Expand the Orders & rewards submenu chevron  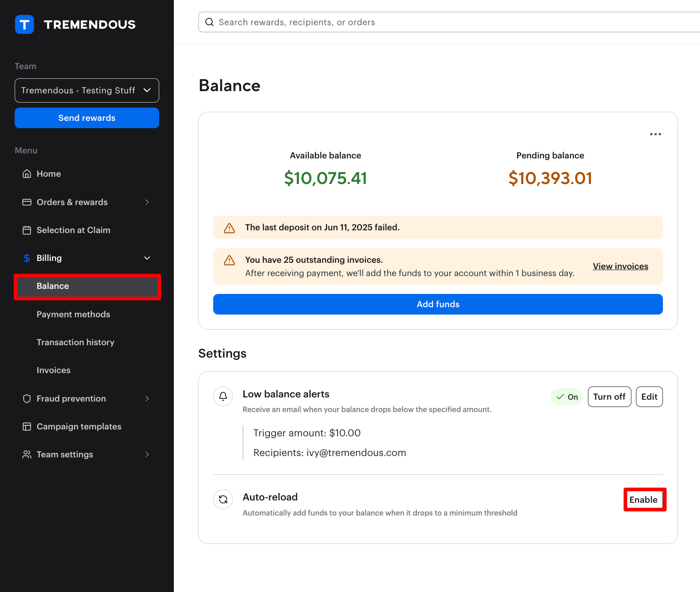pos(147,202)
